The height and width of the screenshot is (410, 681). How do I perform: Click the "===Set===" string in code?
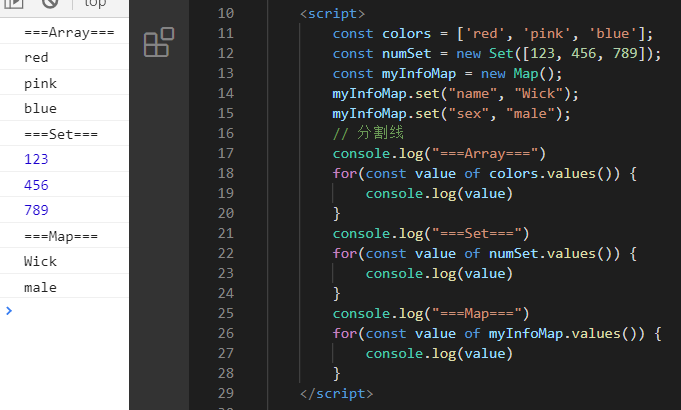477,233
